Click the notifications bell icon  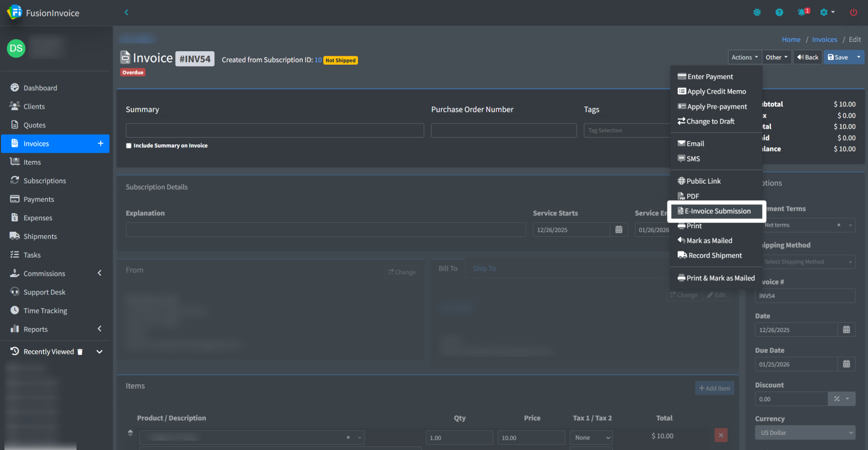pyautogui.click(x=802, y=12)
